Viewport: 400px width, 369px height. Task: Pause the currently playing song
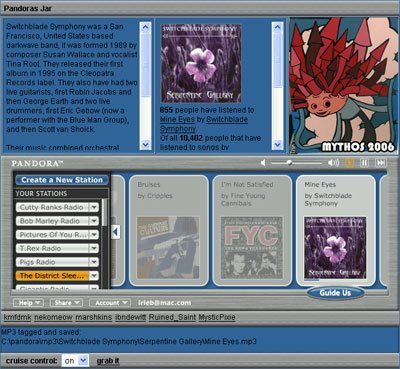[x=365, y=163]
